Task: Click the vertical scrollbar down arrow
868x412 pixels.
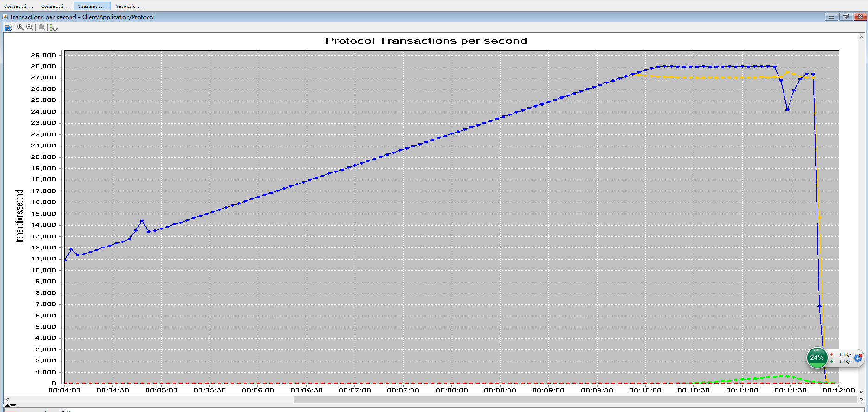Action: point(861,392)
